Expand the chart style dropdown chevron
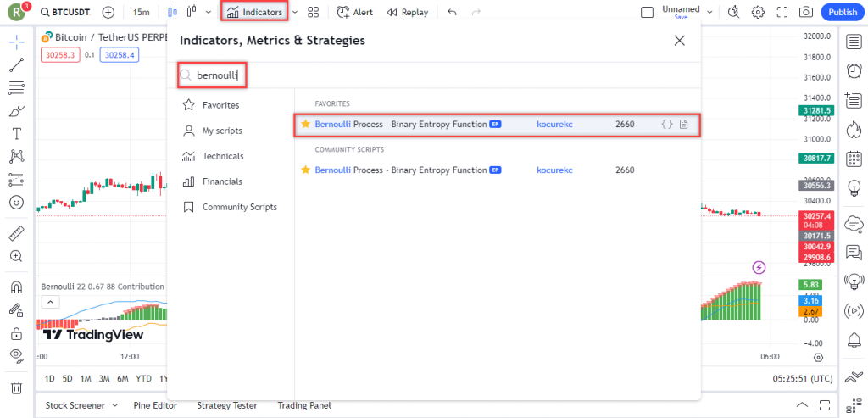Image resolution: width=868 pixels, height=418 pixels. (x=209, y=12)
